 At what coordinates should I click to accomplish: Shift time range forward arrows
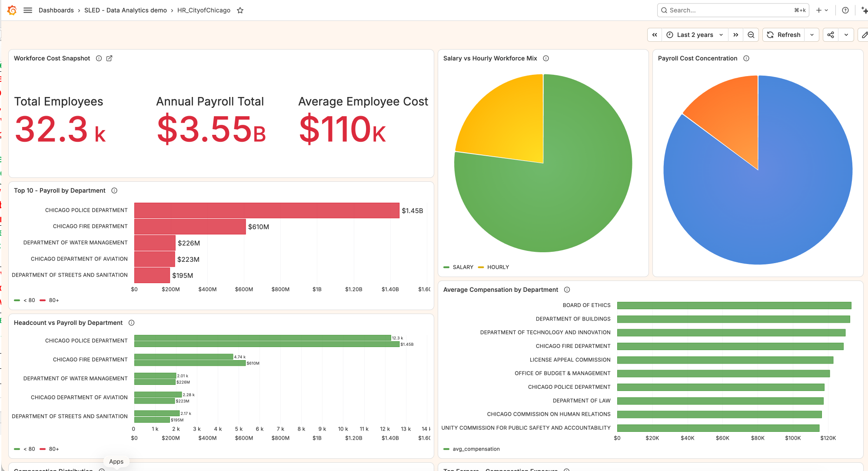pyautogui.click(x=736, y=35)
